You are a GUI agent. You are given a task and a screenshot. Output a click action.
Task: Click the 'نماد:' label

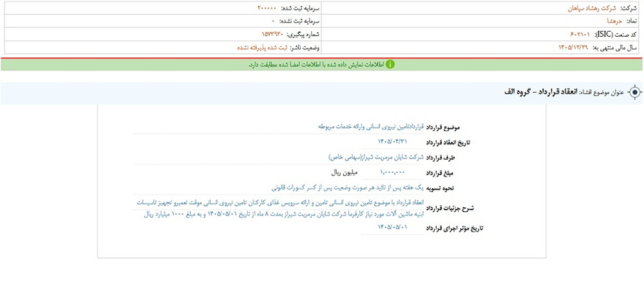point(630,20)
